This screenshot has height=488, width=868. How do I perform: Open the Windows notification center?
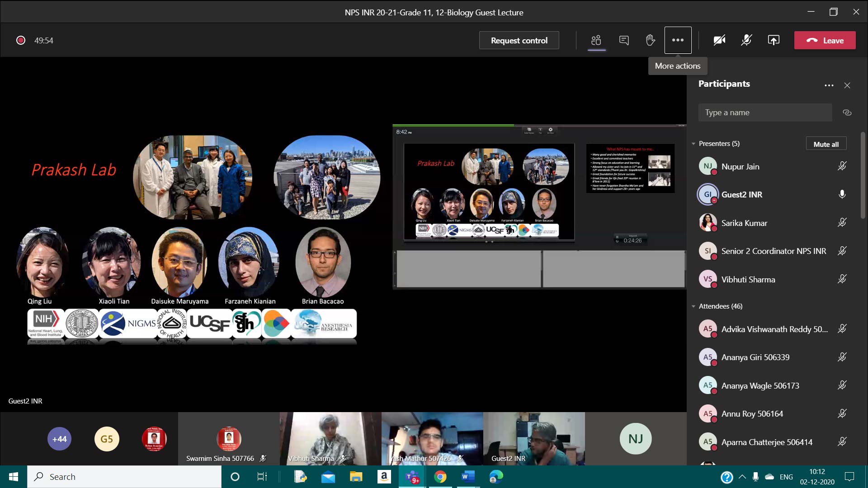coord(849,477)
